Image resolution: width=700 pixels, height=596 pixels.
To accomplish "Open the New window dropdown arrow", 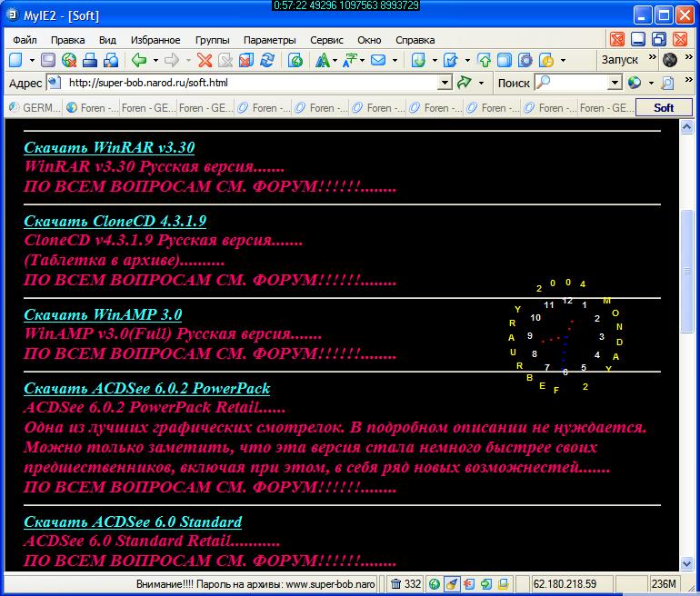I will click(x=32, y=60).
